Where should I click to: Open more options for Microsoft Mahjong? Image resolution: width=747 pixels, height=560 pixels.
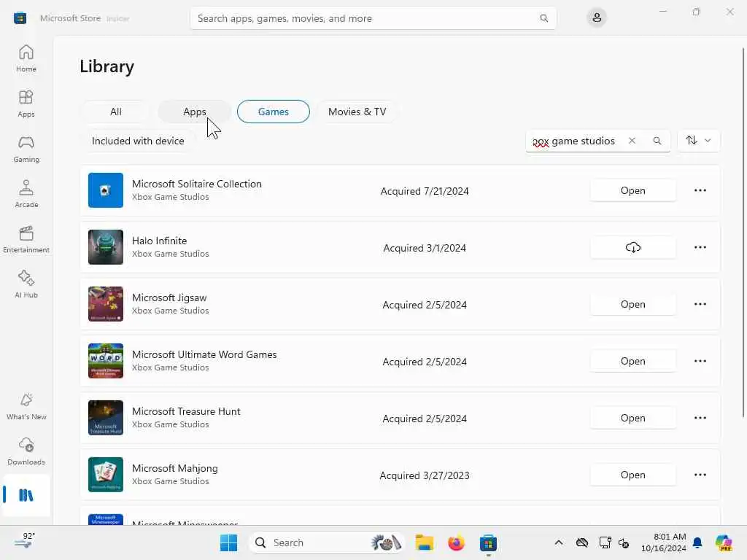pos(700,475)
